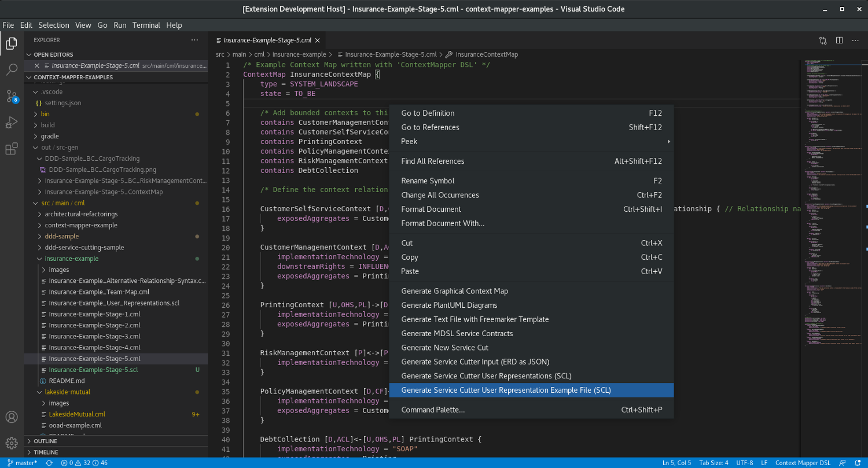Screen dimensions: 868x468
Task: Choose Generate MDSL Service Contracts
Action: pos(531,334)
